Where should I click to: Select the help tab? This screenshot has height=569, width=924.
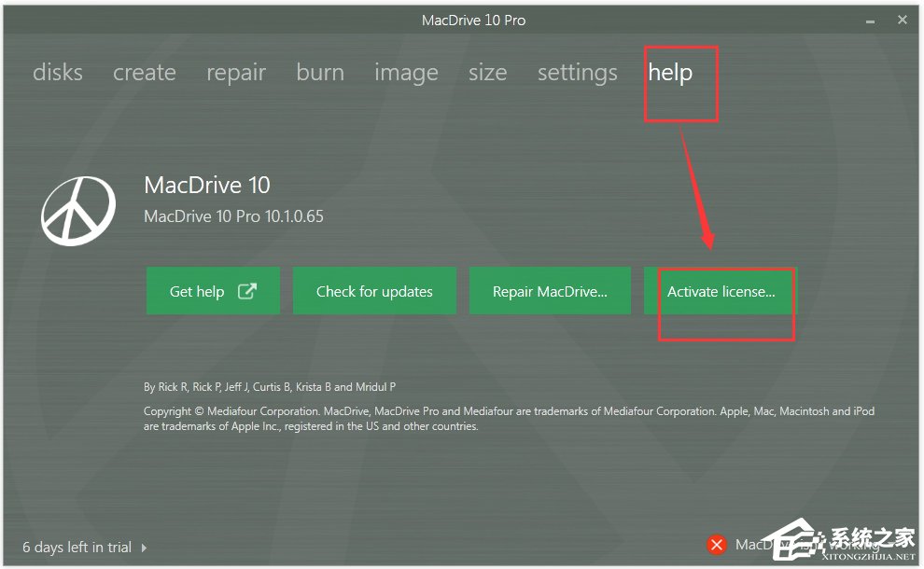pos(670,74)
